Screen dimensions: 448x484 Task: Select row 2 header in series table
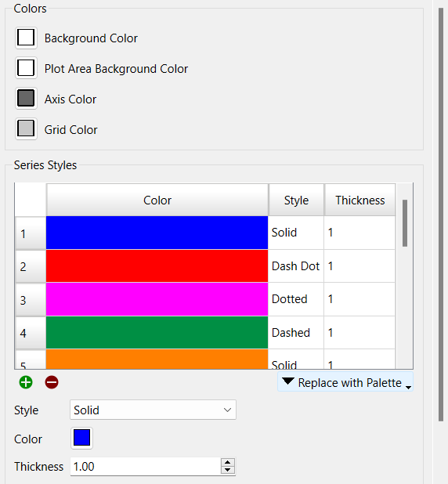(x=31, y=266)
